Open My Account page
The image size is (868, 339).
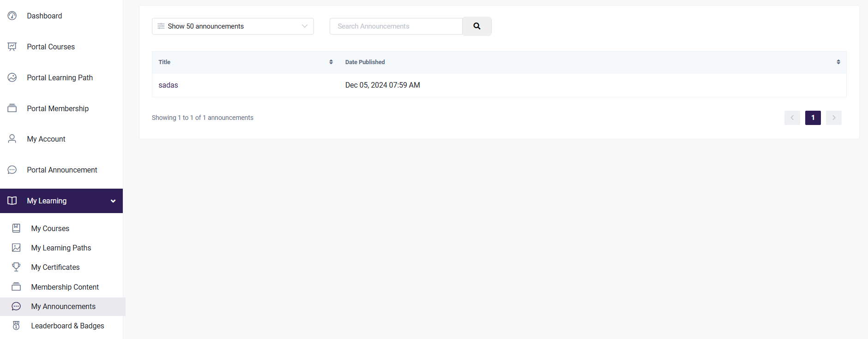pyautogui.click(x=46, y=139)
